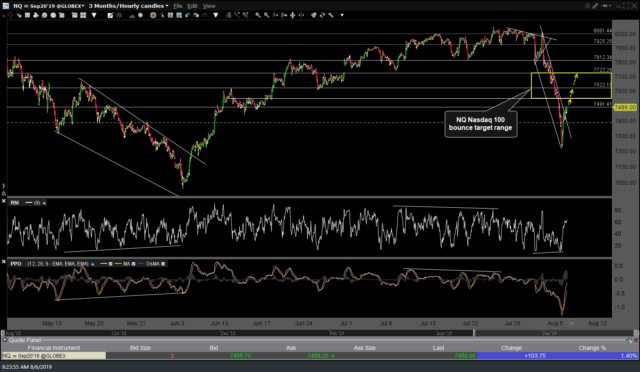Viewport: 640px width, 372px height.
Task: Click the printer icon in the toolbar
Action: pyautogui.click(x=36, y=15)
